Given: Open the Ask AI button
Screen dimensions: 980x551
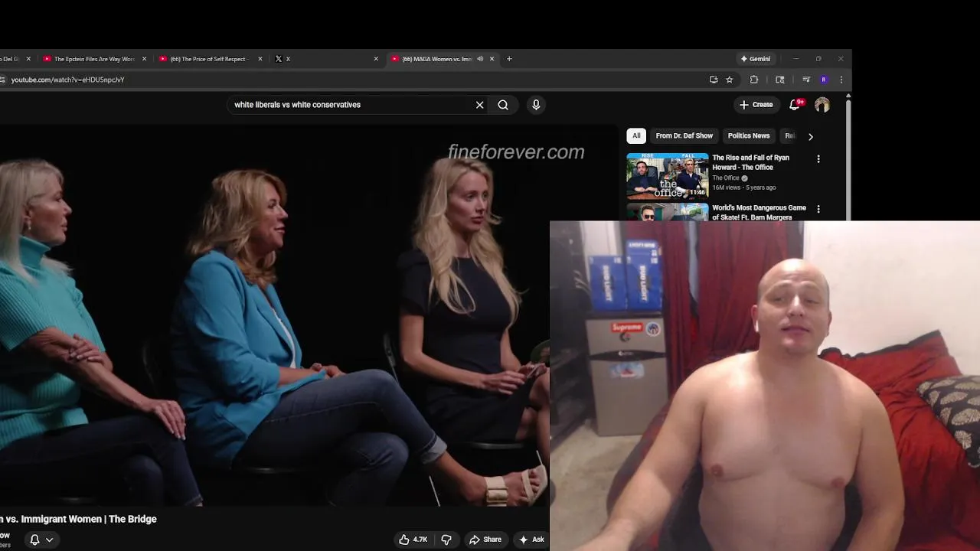Looking at the screenshot, I should (531, 540).
